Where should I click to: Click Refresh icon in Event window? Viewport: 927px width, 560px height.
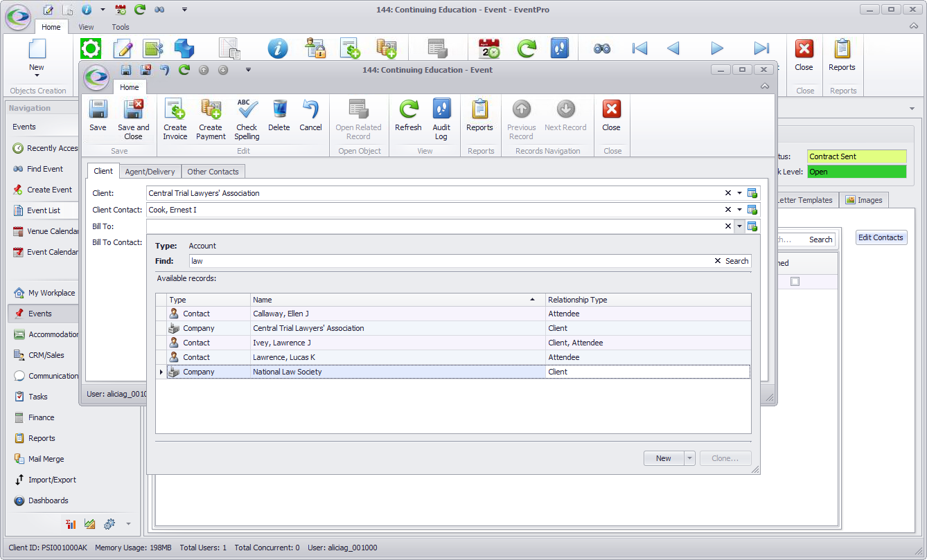tap(408, 109)
